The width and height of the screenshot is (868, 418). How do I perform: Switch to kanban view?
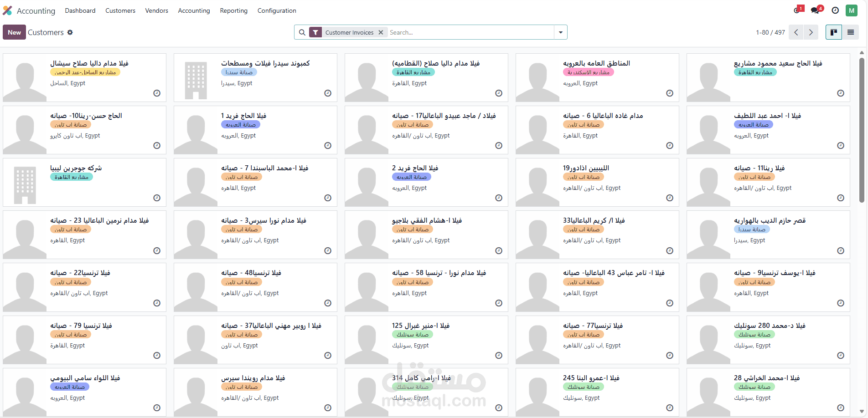point(834,32)
